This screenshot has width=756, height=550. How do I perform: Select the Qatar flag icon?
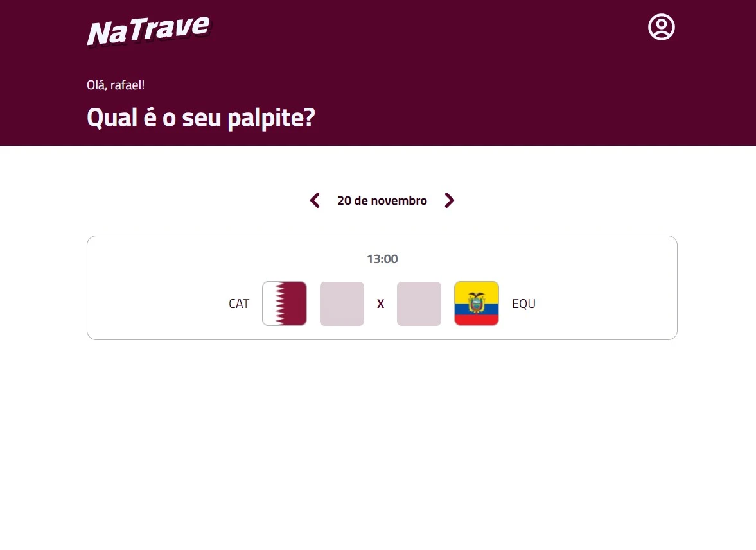pyautogui.click(x=285, y=304)
